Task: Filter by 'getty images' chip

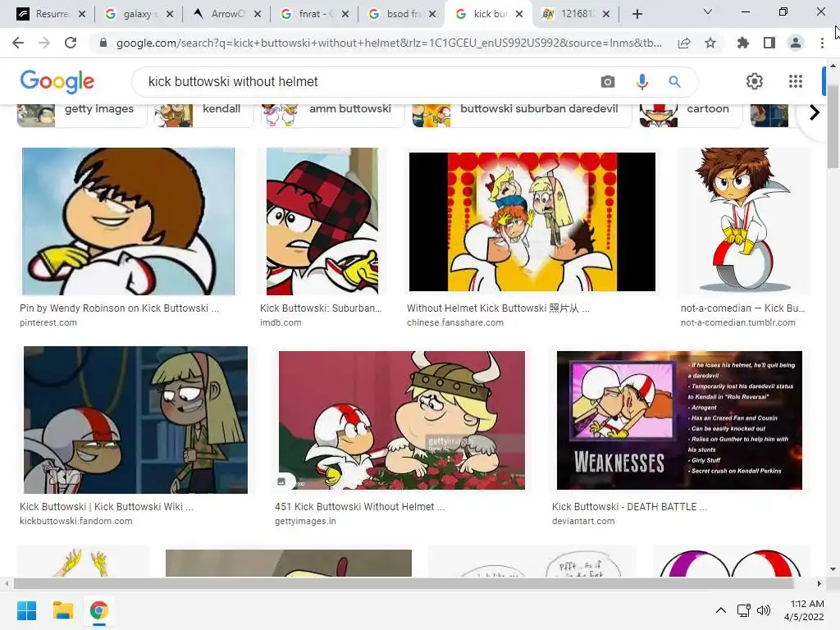Action: click(82, 115)
